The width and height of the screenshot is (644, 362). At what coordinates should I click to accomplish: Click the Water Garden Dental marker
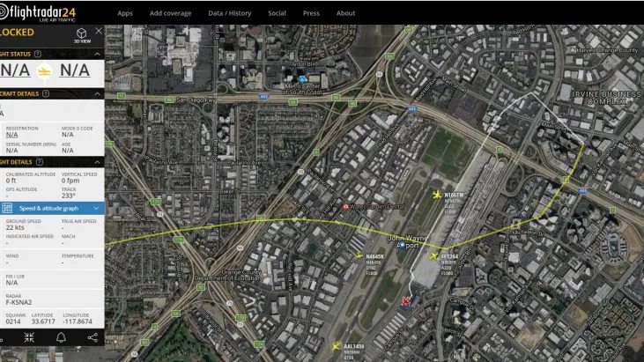(x=345, y=206)
